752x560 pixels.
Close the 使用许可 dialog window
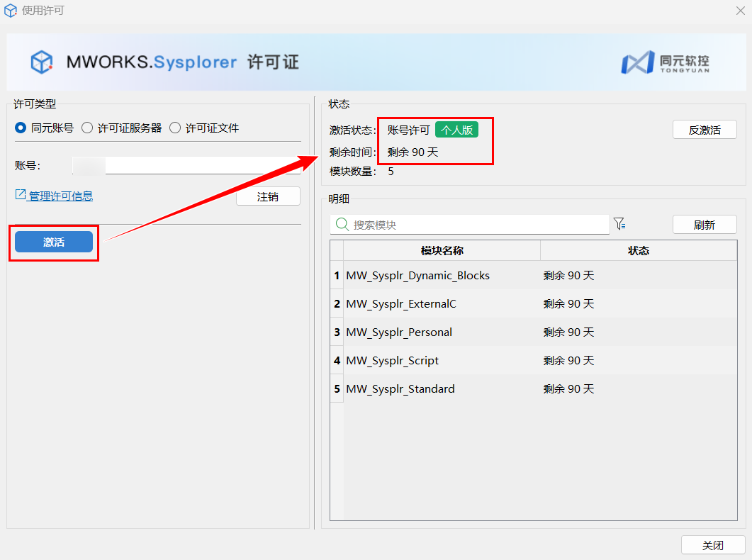tap(740, 11)
